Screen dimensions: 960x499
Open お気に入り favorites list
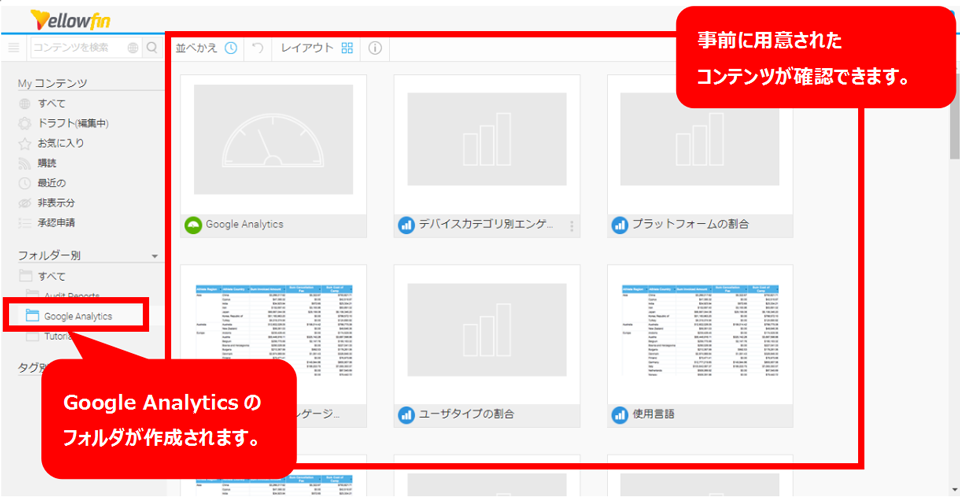pyautogui.click(x=61, y=143)
